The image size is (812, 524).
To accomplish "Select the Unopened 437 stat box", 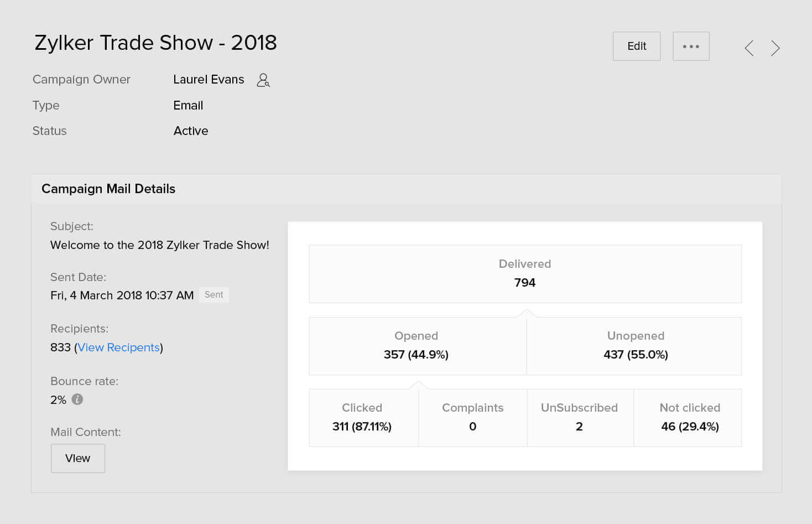I will 635,346.
